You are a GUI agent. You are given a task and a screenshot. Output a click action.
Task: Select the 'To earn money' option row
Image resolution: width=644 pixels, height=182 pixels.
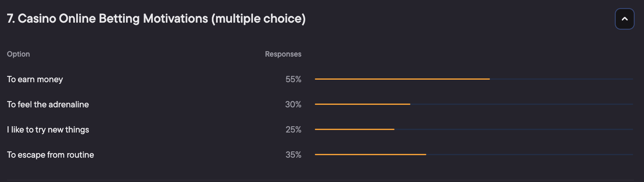[x=35, y=79]
